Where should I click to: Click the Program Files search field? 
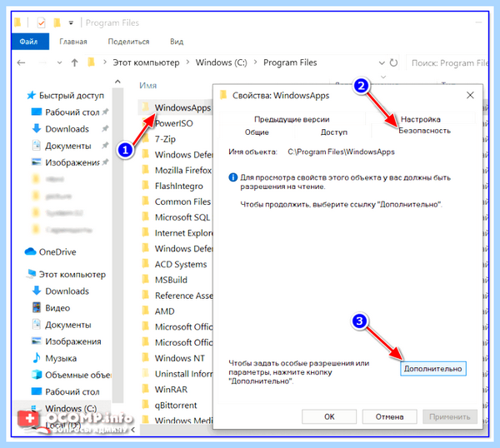coord(447,62)
